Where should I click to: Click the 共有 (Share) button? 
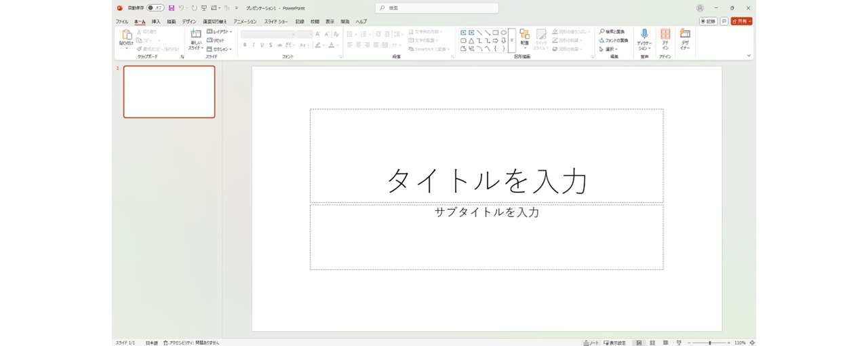pos(741,21)
